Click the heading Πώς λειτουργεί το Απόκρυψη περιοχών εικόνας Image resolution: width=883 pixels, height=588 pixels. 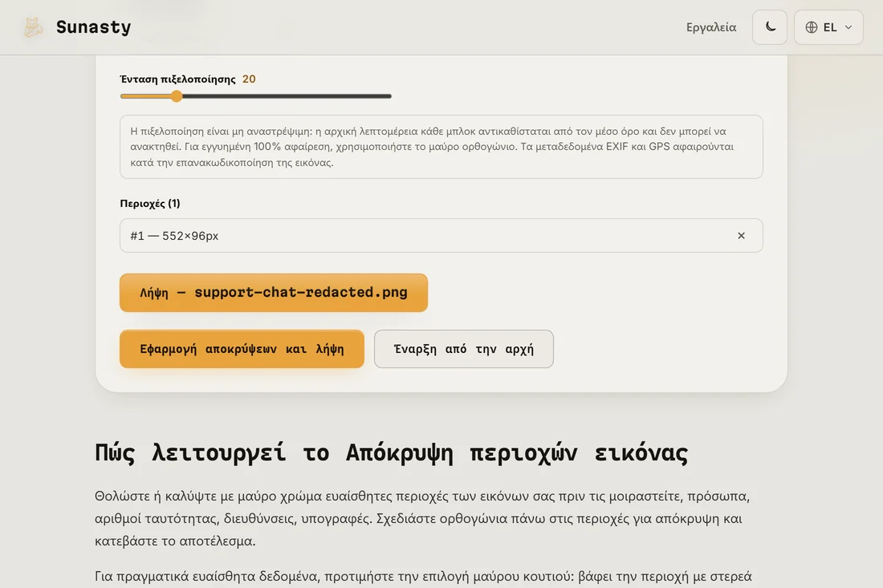392,453
